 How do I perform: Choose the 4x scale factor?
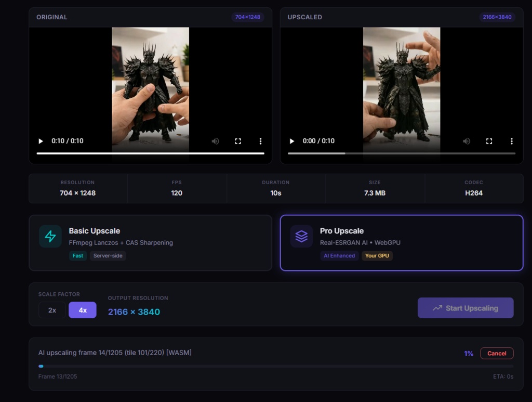coord(83,310)
